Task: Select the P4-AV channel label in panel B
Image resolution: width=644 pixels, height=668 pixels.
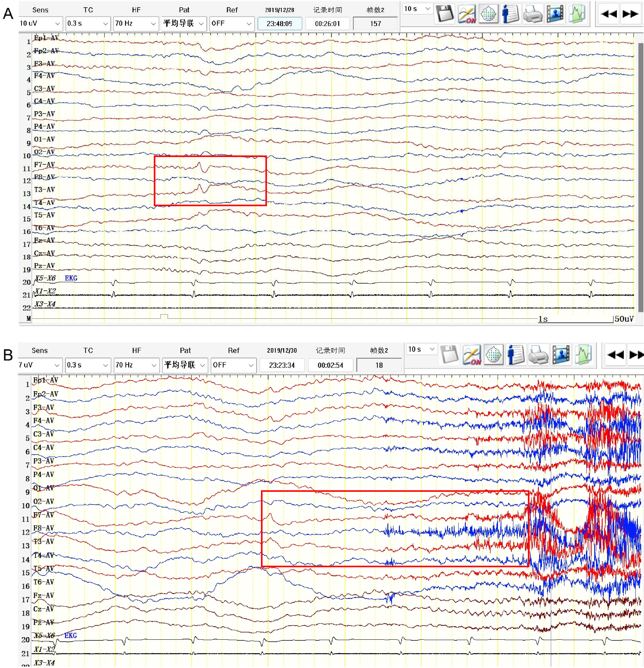Action: [x=44, y=474]
